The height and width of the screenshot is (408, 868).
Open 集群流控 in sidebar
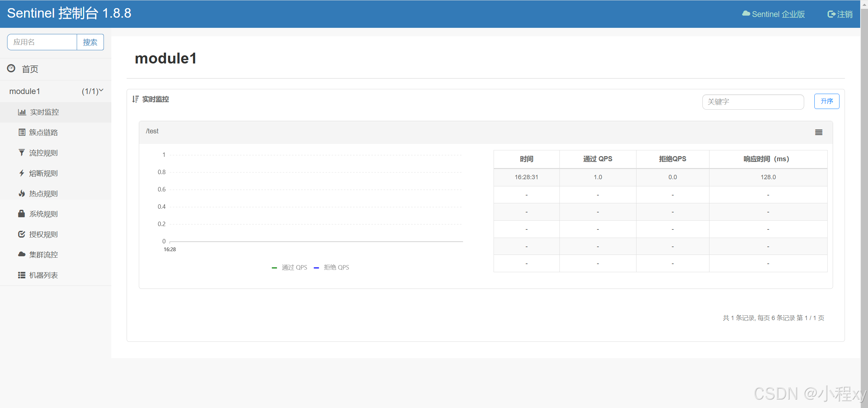(55, 255)
